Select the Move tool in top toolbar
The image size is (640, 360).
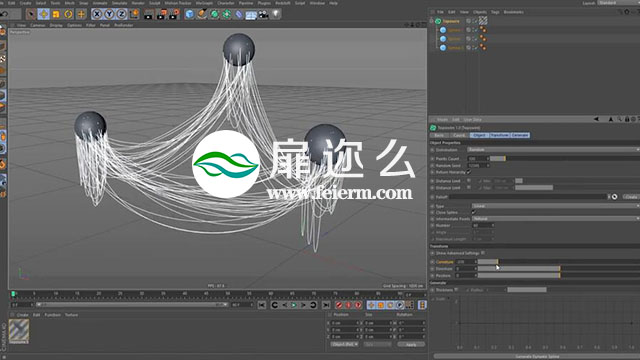(x=43, y=14)
